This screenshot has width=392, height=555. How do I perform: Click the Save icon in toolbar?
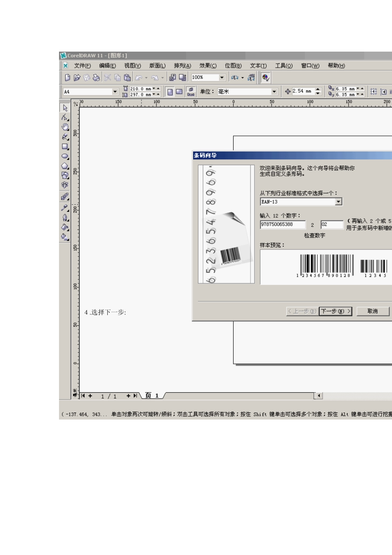[x=87, y=78]
